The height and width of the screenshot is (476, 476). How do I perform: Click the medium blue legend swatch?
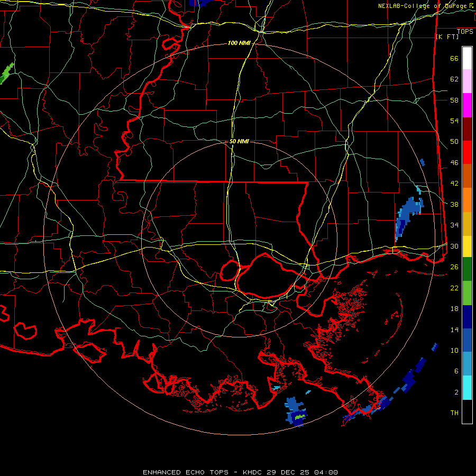[467, 341]
